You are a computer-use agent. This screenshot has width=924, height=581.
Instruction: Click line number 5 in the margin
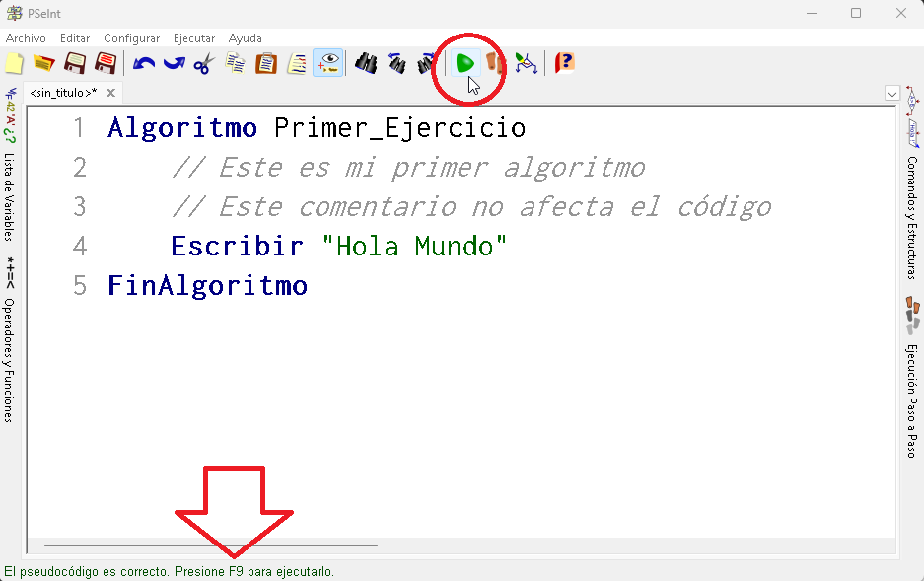coord(80,286)
